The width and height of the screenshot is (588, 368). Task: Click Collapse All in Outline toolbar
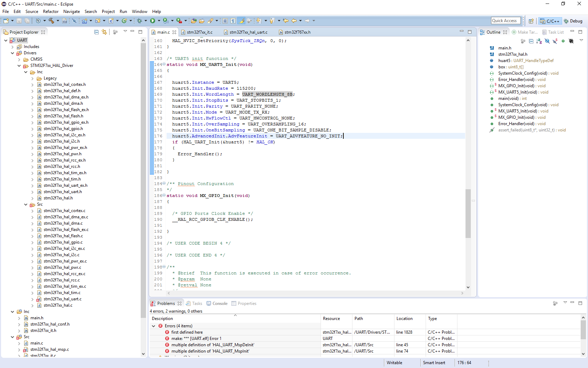pos(531,41)
